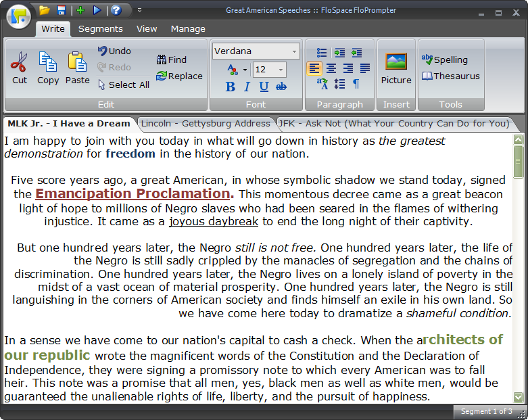Click the "Segment 1 of 3" status indicator
This screenshot has width=528, height=420.
[487, 411]
